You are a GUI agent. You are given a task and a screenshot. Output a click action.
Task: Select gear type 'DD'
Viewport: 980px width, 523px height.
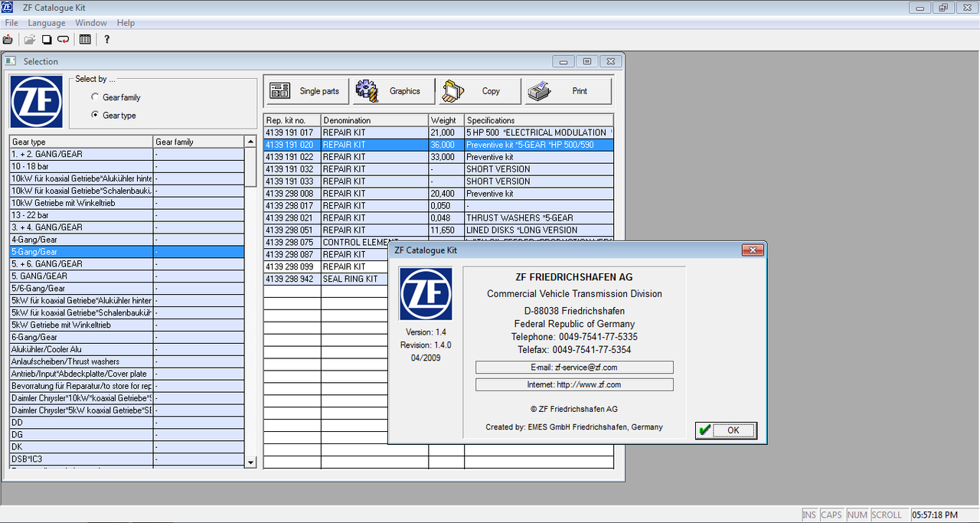[x=127, y=423]
